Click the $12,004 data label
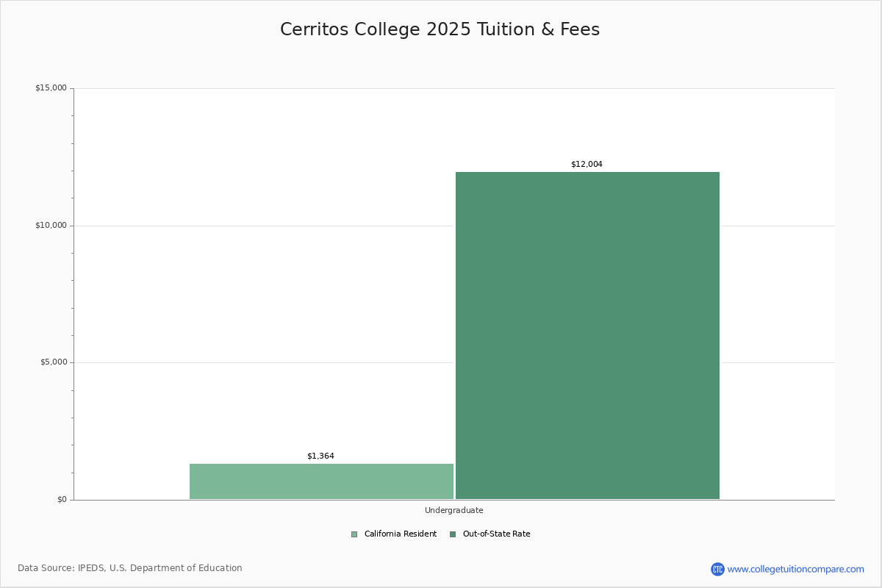 (587, 165)
